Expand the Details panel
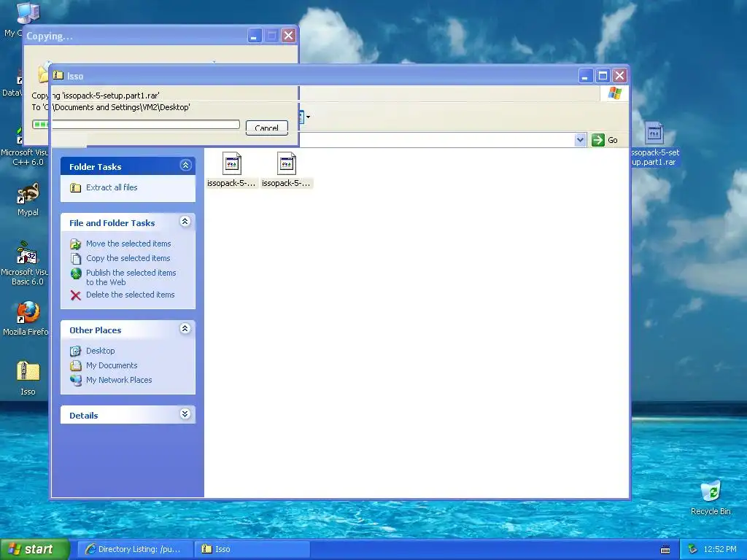Image resolution: width=747 pixels, height=560 pixels. (185, 414)
